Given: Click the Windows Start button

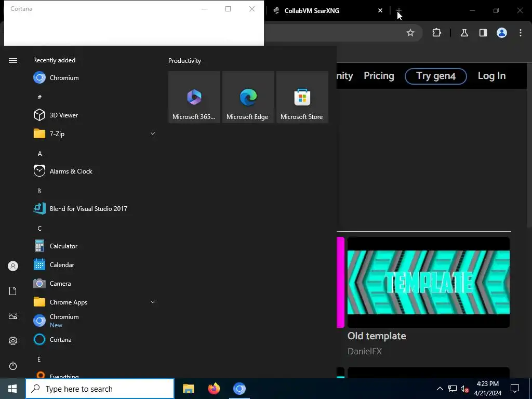Looking at the screenshot, I should tap(12, 389).
